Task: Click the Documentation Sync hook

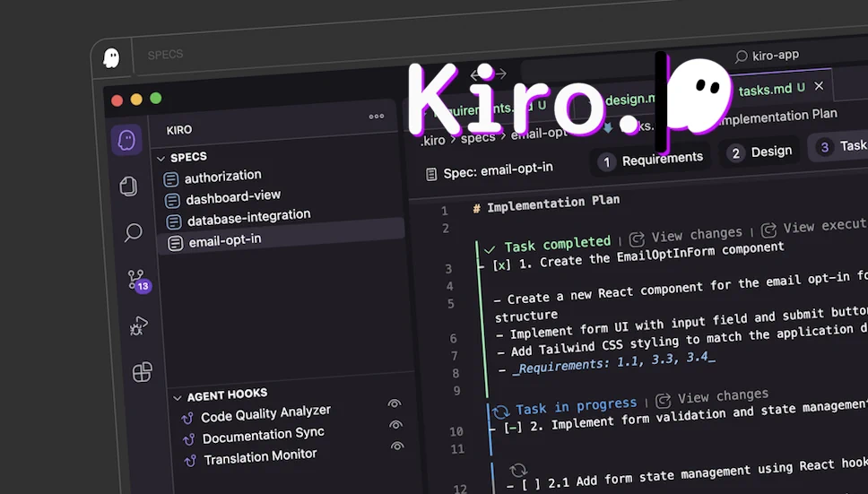Action: coord(263,435)
